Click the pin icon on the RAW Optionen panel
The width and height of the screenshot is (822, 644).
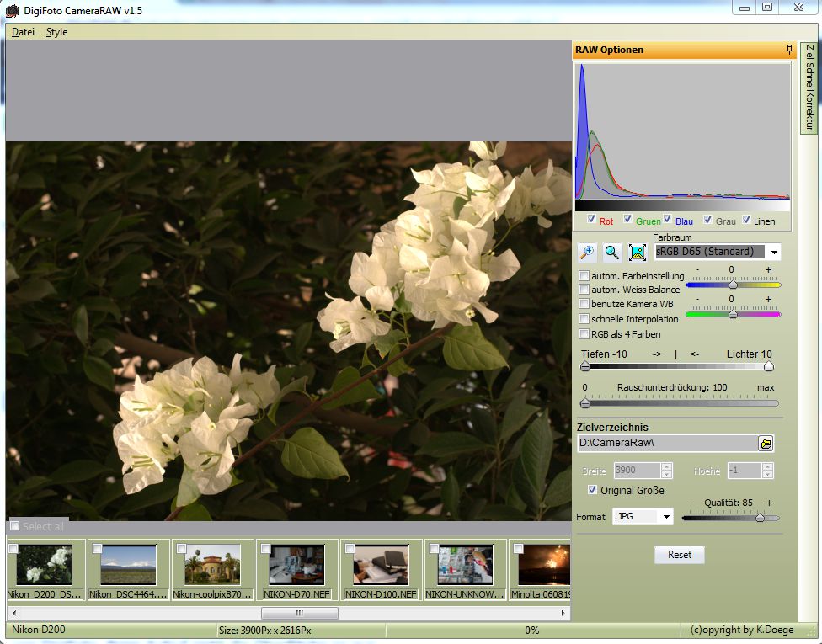(789, 50)
